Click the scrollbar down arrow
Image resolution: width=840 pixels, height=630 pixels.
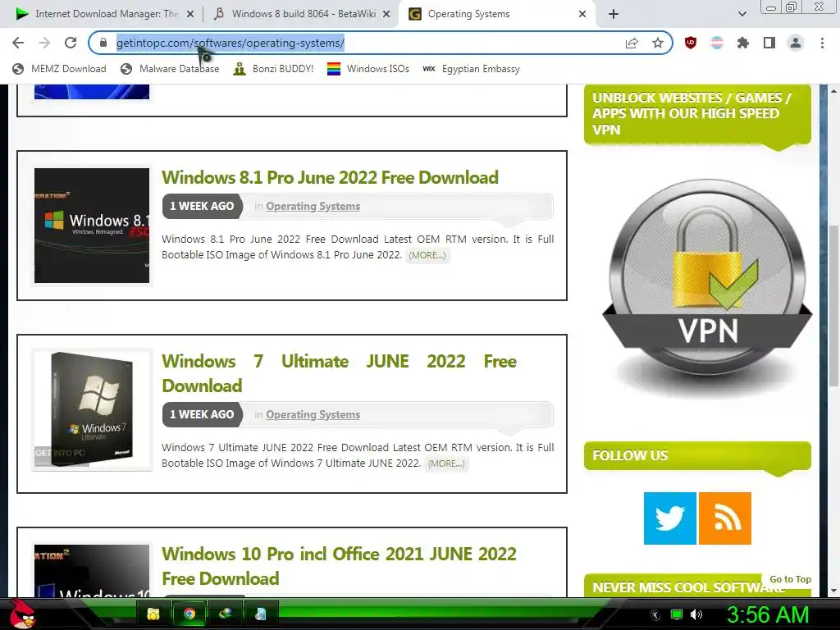[x=833, y=591]
